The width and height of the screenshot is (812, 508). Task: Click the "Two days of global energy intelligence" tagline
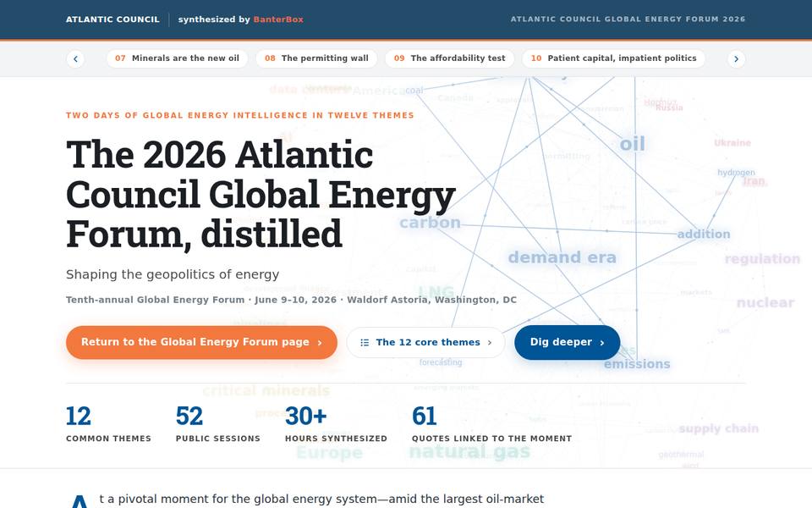click(239, 115)
